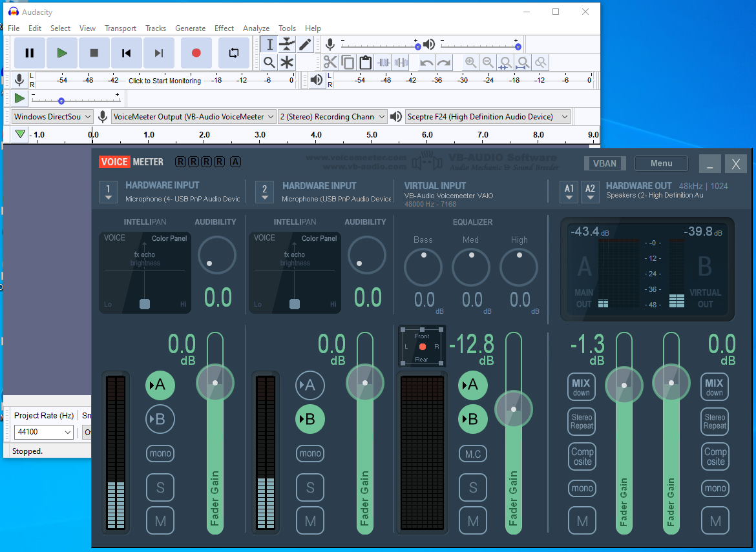Open the recording channels dropdown

(x=333, y=117)
